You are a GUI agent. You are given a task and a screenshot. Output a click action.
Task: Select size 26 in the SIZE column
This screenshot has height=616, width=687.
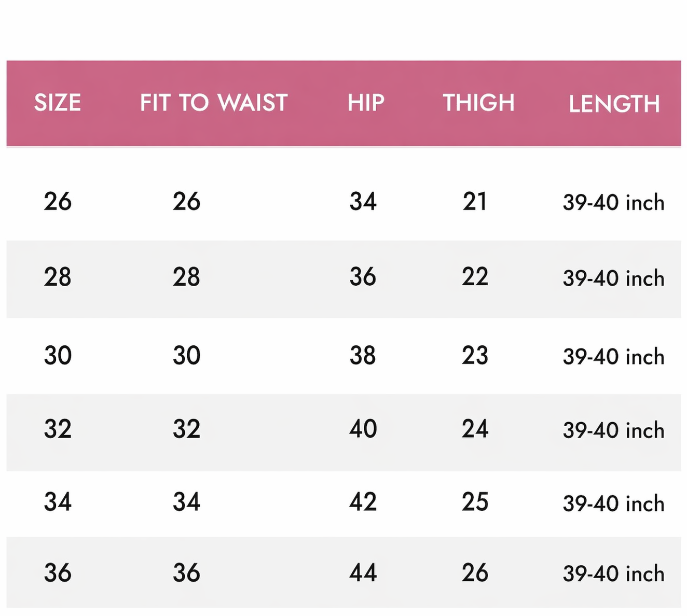click(x=58, y=201)
